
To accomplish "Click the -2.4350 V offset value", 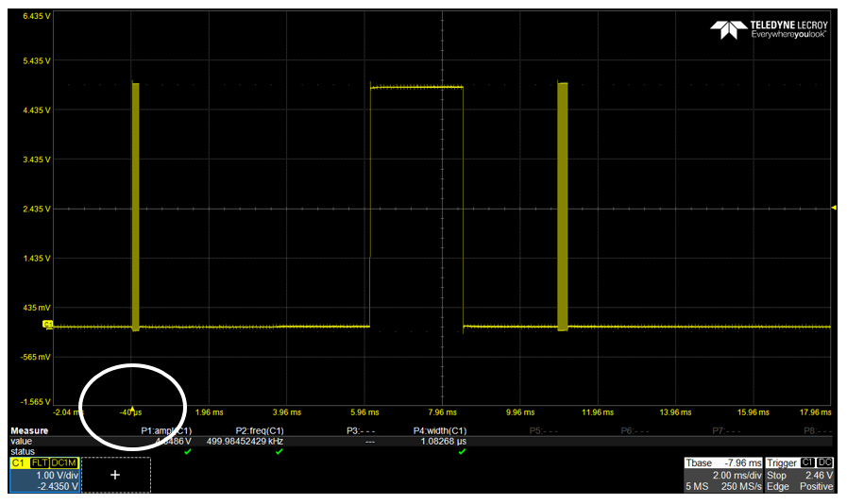I will click(58, 486).
